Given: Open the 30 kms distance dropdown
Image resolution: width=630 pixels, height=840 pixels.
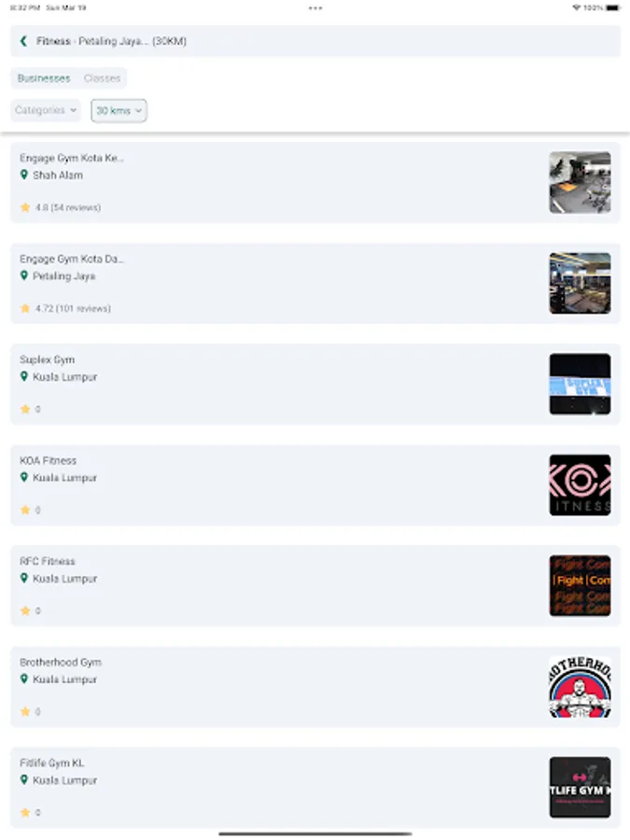Looking at the screenshot, I should 119,110.
